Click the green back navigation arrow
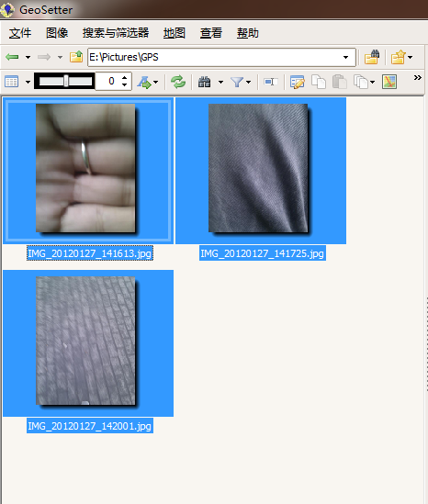 (x=12, y=57)
